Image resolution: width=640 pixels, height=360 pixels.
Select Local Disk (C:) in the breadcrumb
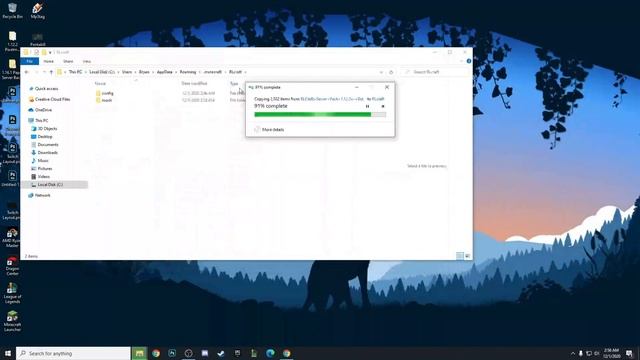point(102,72)
